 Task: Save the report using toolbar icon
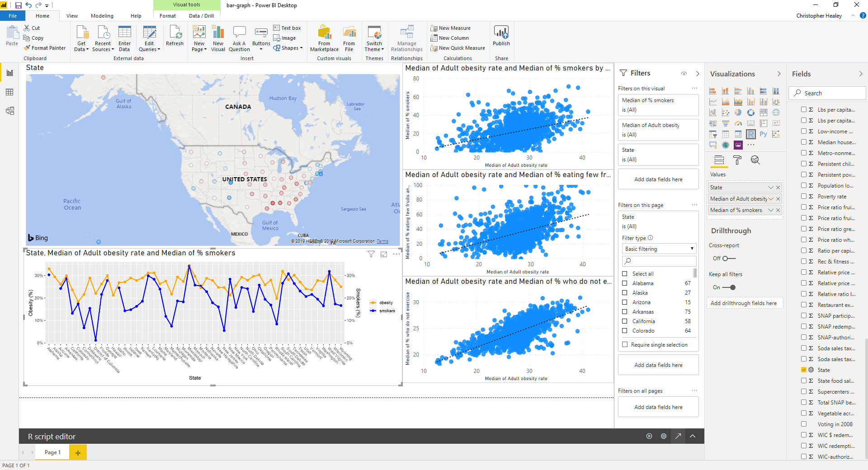pyautogui.click(x=19, y=5)
